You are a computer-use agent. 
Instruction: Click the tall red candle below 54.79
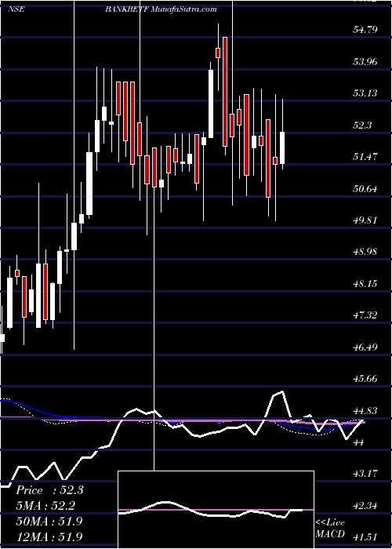click(225, 92)
